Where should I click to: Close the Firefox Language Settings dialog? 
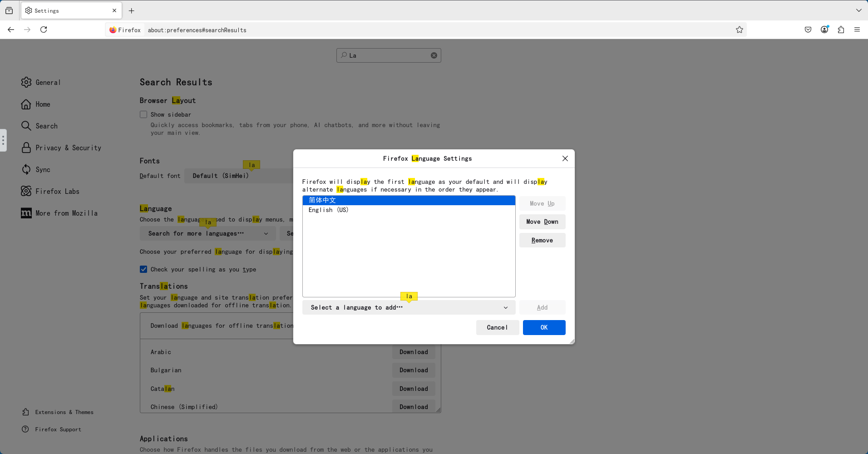[x=565, y=158]
